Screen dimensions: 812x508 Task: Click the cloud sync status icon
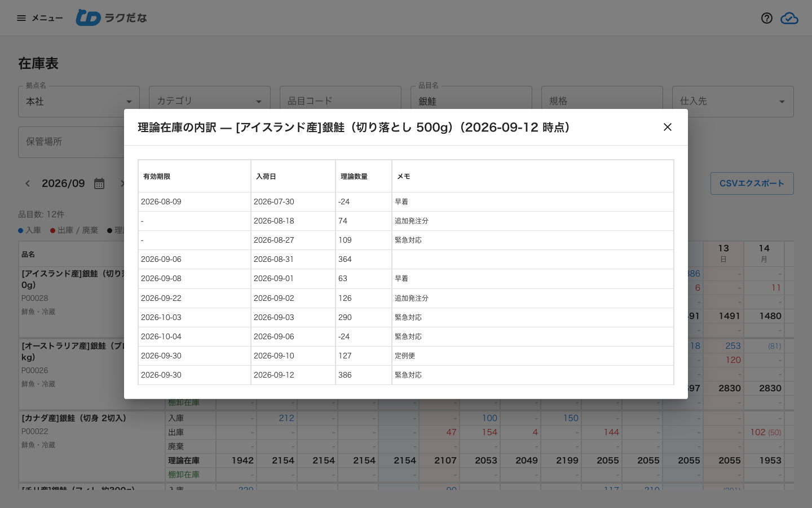789,18
